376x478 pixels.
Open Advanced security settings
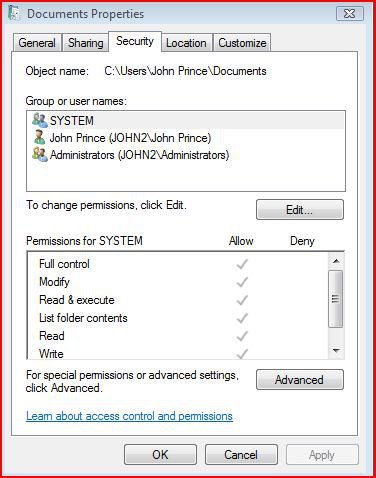point(300,380)
